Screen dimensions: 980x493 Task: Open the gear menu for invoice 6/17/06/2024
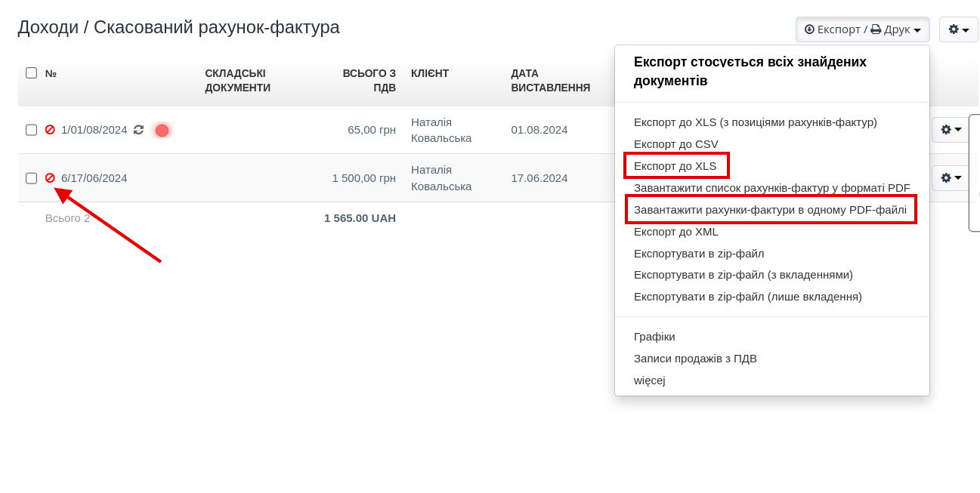tap(951, 178)
